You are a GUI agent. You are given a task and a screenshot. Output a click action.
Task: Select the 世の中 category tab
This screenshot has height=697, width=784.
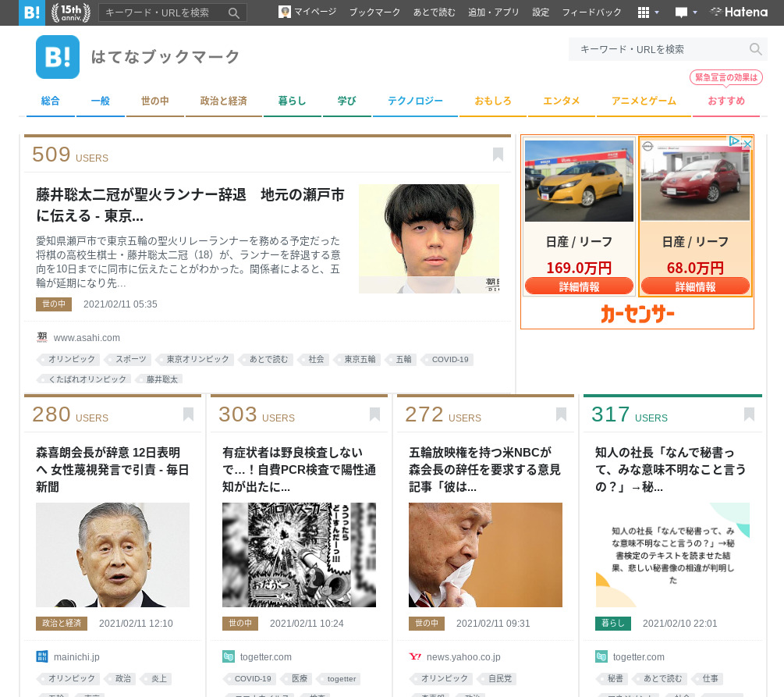(x=155, y=101)
